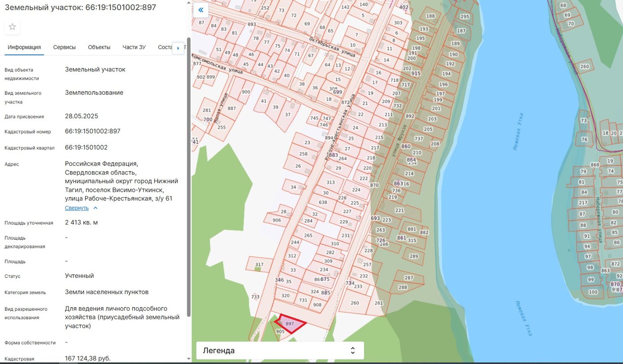The height and width of the screenshot is (364, 623).
Task: Add parcel to favorites with star icon
Action: (12, 27)
